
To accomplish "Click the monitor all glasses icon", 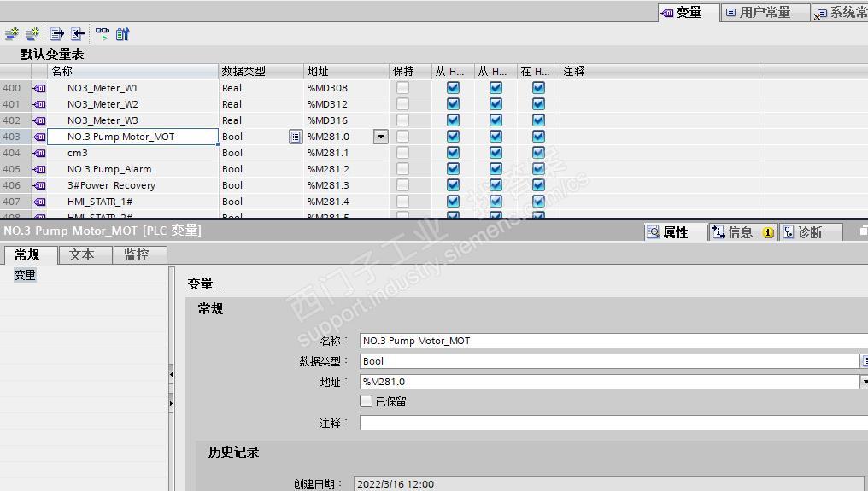I will pyautogui.click(x=103, y=34).
